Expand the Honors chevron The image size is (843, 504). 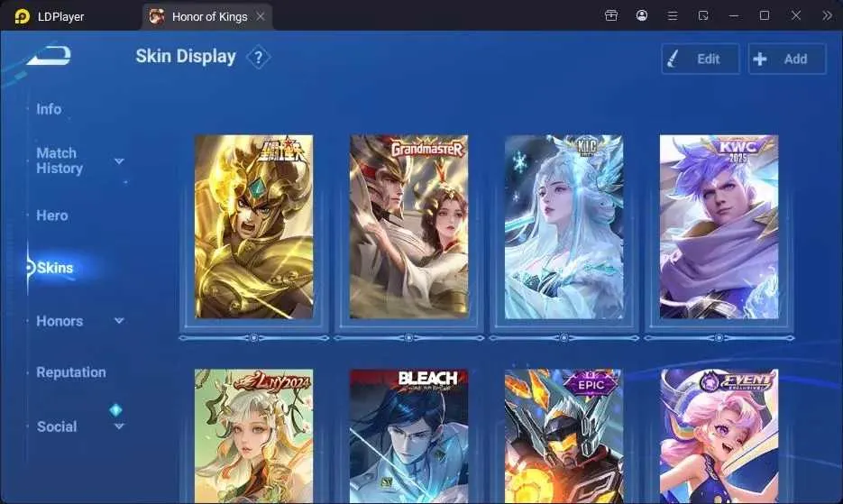(119, 321)
